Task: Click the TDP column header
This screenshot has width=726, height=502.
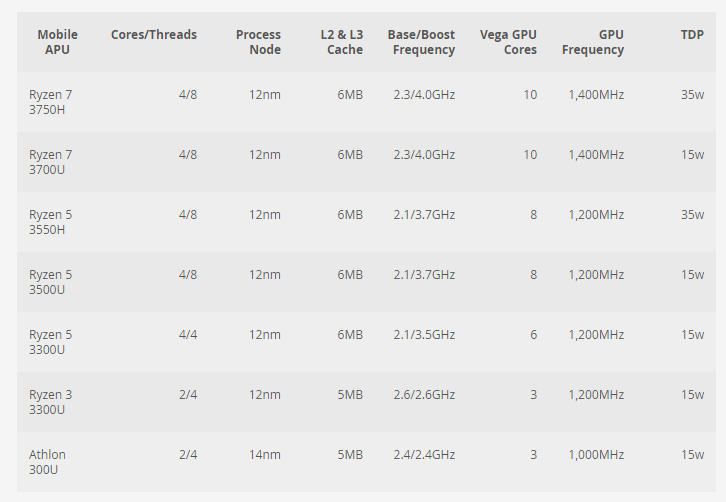Action: 692,35
